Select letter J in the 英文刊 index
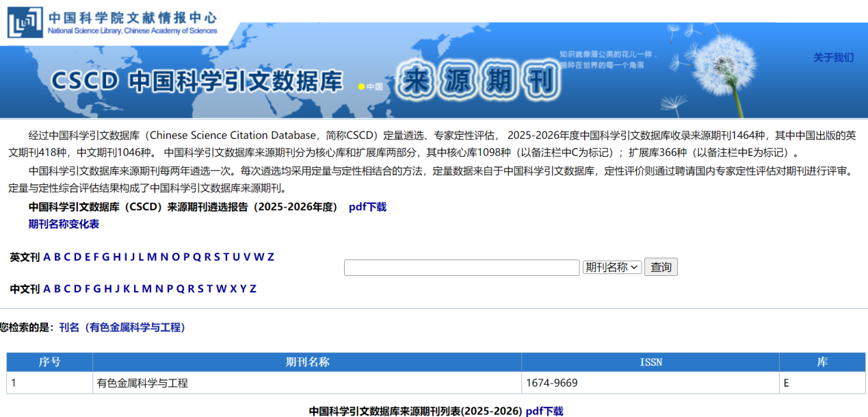 133,257
